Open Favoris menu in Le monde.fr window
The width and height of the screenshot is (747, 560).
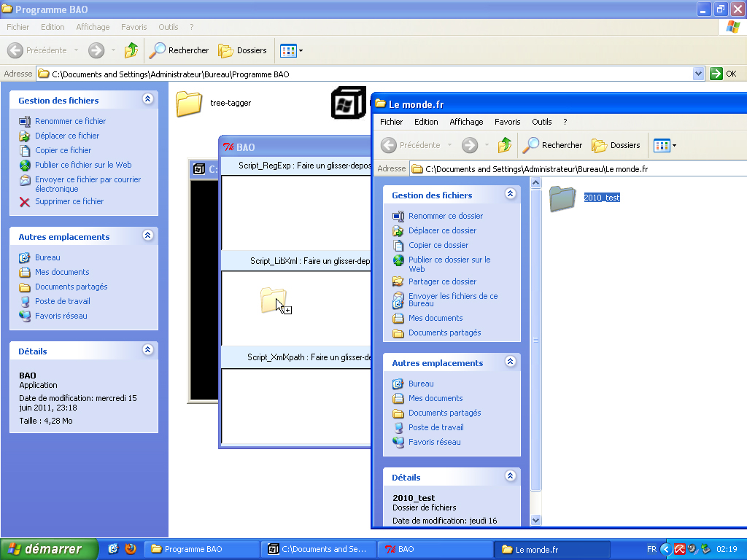tap(508, 122)
